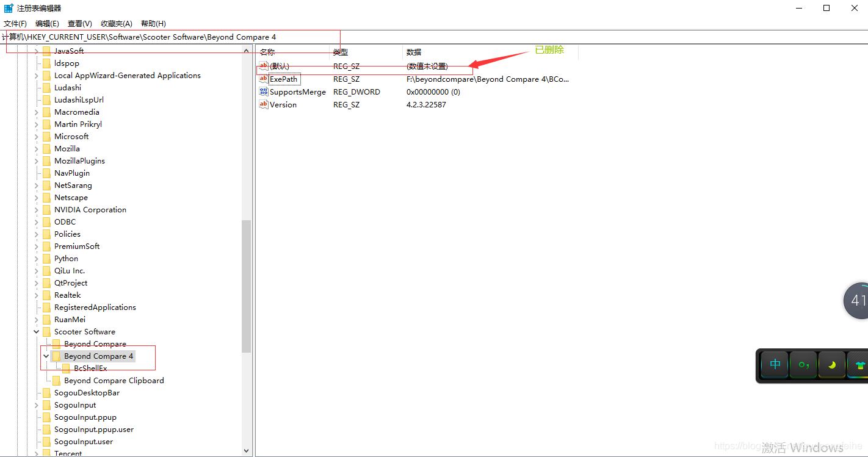Expand the Microsoft key
The width and height of the screenshot is (868, 457).
pos(37,137)
